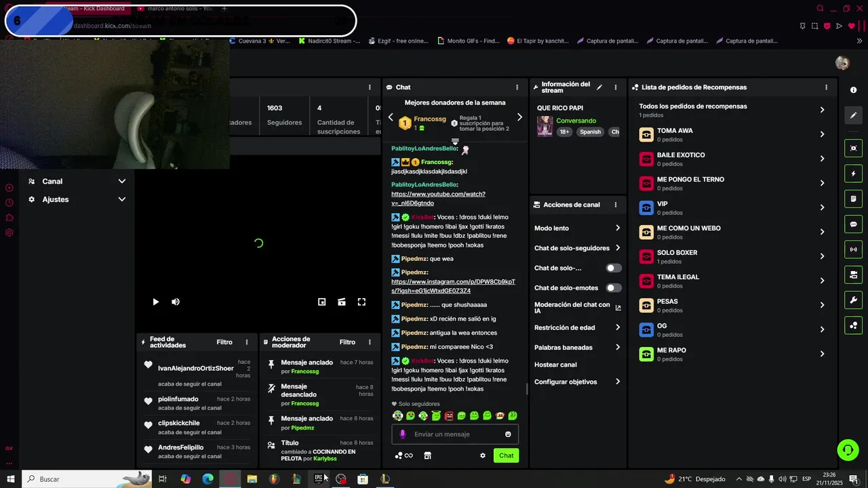This screenshot has height=488, width=868.
Task: Expand the BAILE EXOTICO reward requests
Action: point(732,159)
